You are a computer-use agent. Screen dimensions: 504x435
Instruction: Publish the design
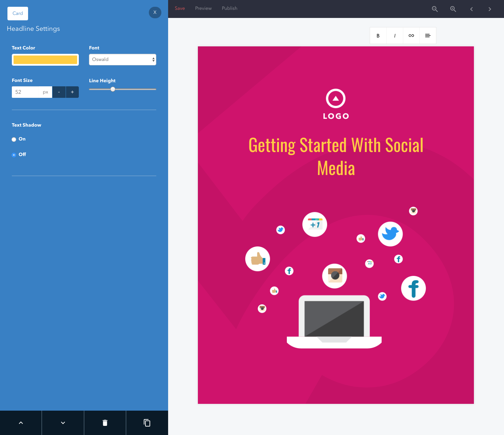(x=229, y=8)
